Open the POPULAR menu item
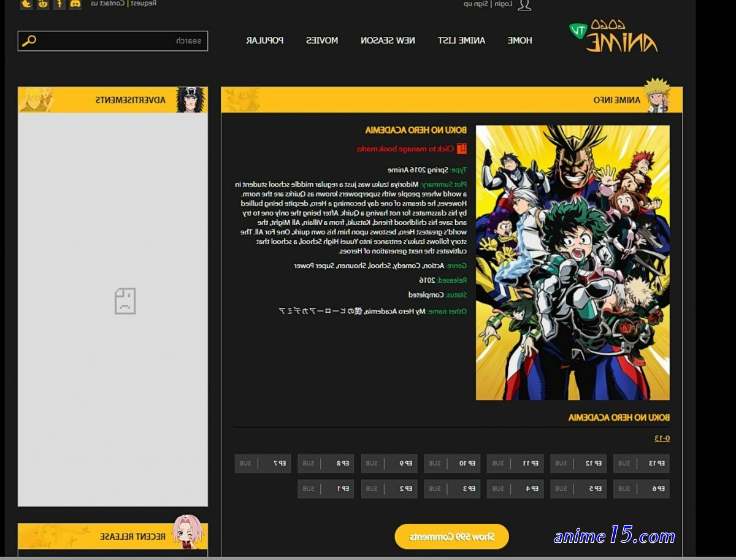 [264, 40]
